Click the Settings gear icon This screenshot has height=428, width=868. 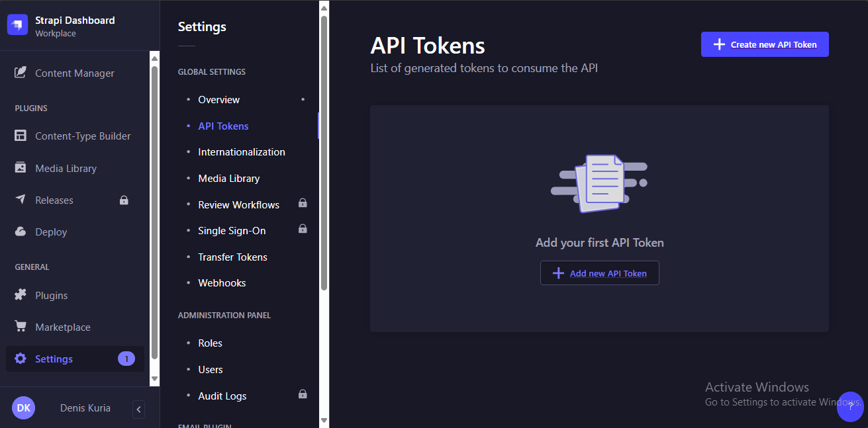[x=21, y=359]
